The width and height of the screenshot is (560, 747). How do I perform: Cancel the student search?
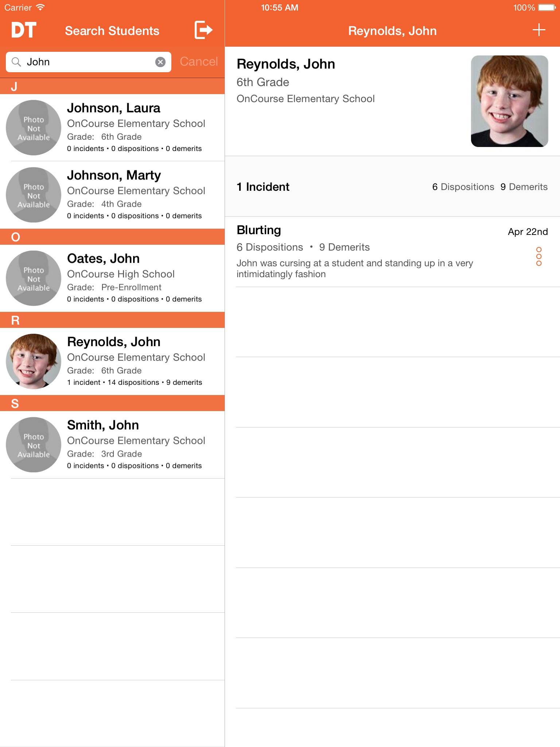199,62
